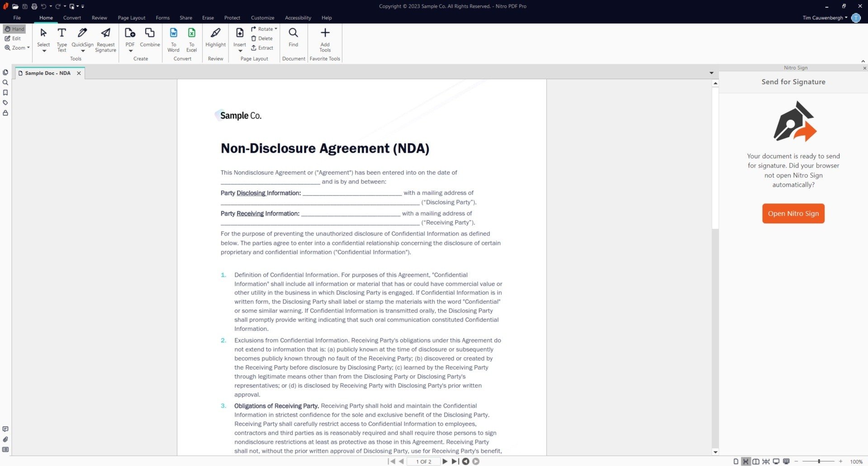
Task: Switch to the Protect ribbon tab
Action: [232, 18]
